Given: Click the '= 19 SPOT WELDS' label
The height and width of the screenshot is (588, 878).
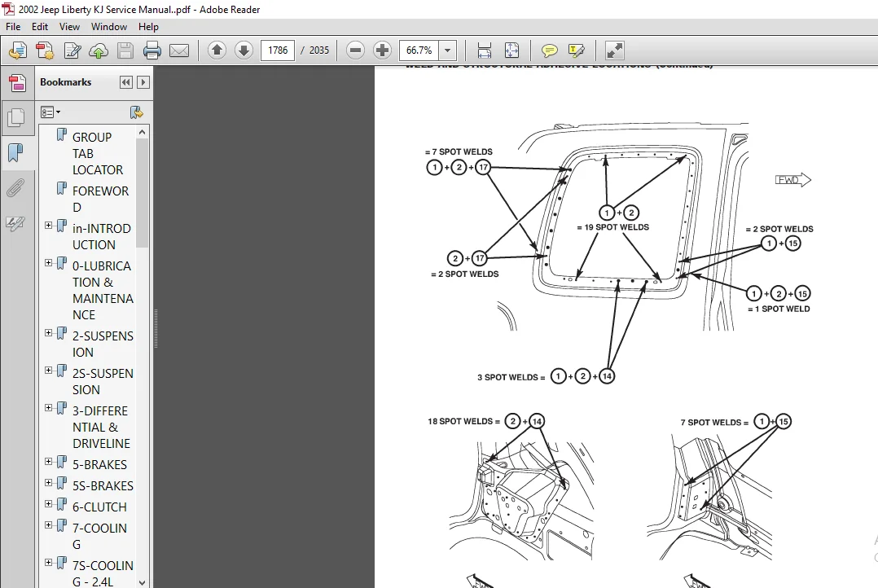Looking at the screenshot, I should pyautogui.click(x=612, y=227).
